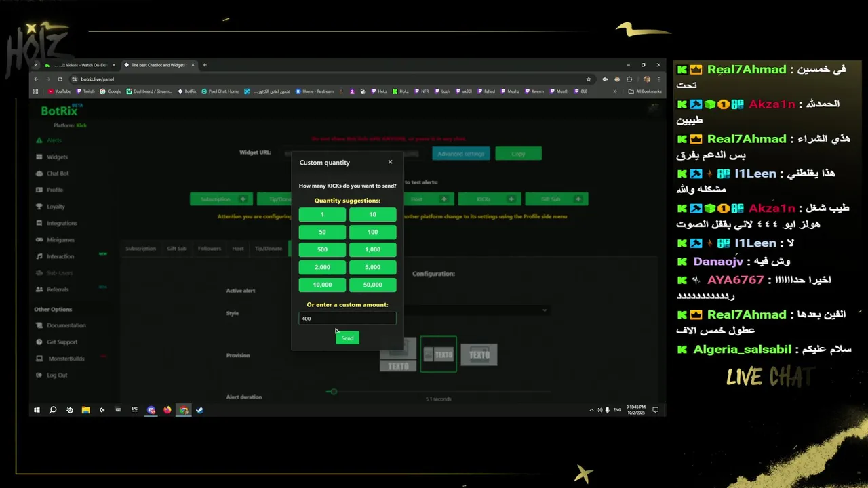
Task: Open the browser tab search dropdown arrow
Action: (36, 65)
